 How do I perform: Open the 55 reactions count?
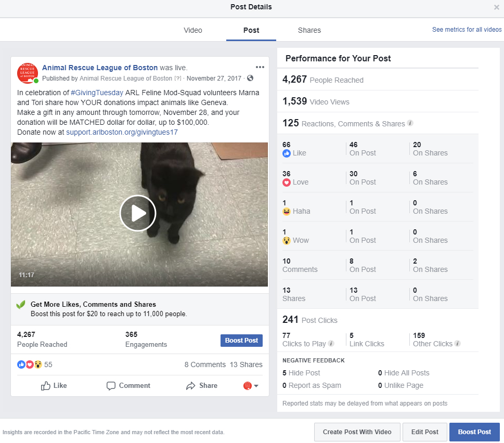pos(48,364)
